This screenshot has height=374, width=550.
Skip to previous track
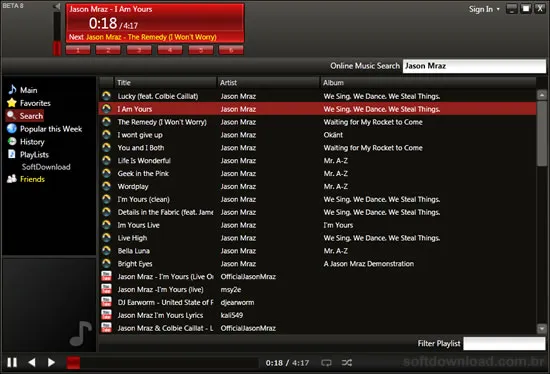tap(32, 362)
